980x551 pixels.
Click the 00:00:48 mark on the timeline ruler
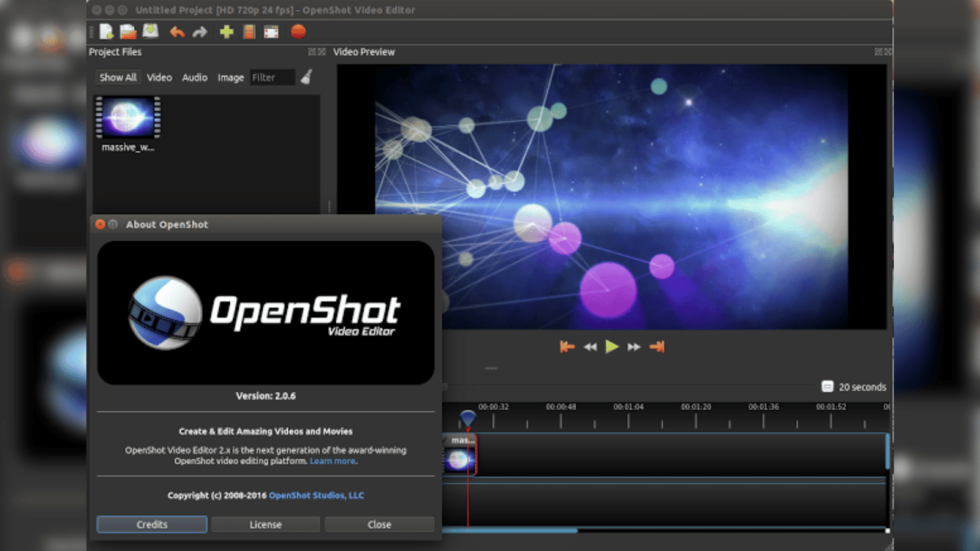pos(561,407)
